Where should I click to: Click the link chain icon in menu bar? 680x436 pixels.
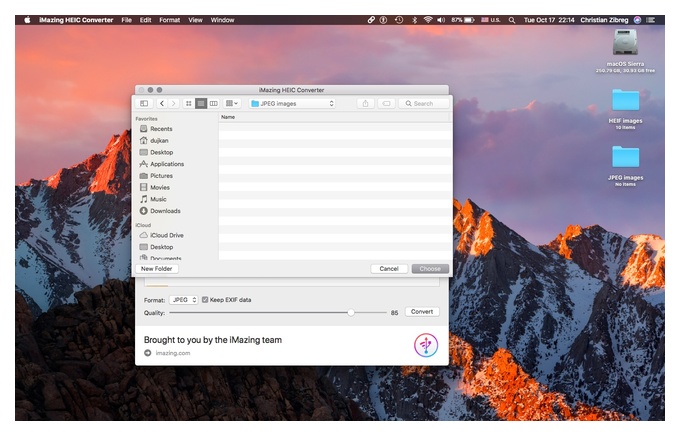[371, 20]
